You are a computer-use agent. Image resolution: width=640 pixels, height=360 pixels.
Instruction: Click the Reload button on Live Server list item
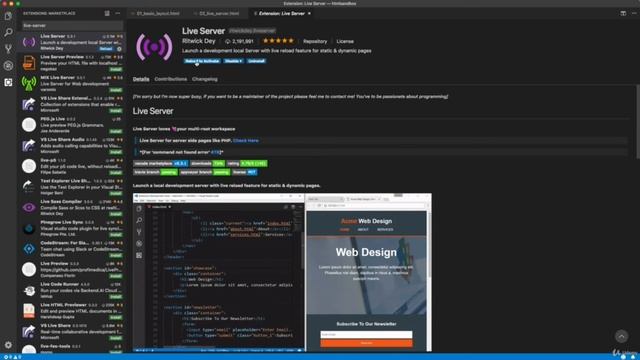coord(106,49)
